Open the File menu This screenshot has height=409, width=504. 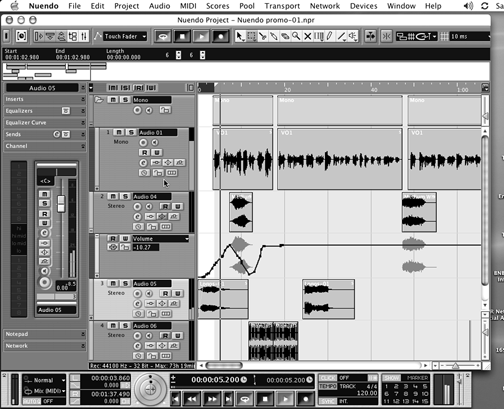[x=75, y=6]
